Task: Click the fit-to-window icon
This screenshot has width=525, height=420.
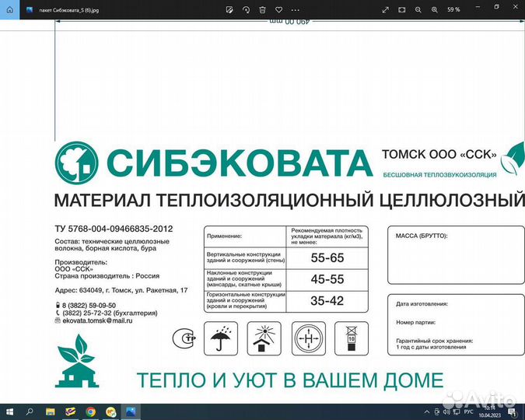Action: click(x=402, y=9)
